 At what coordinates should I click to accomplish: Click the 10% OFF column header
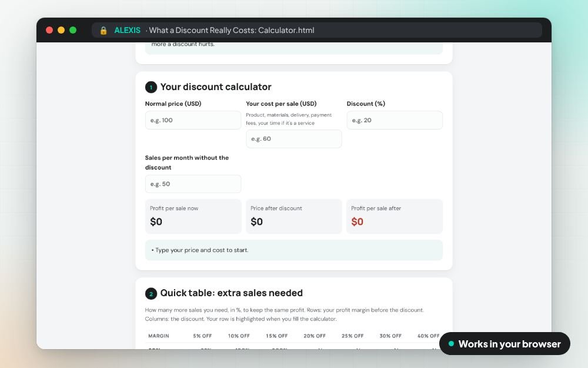(239, 336)
